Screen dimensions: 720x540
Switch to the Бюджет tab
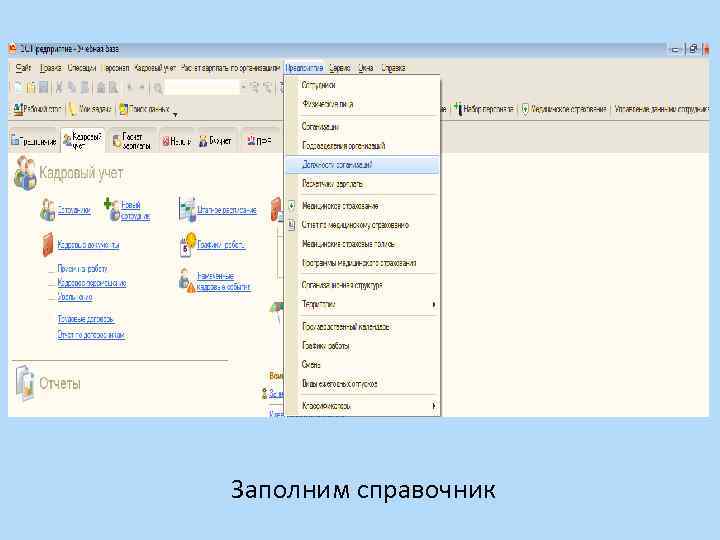point(215,141)
